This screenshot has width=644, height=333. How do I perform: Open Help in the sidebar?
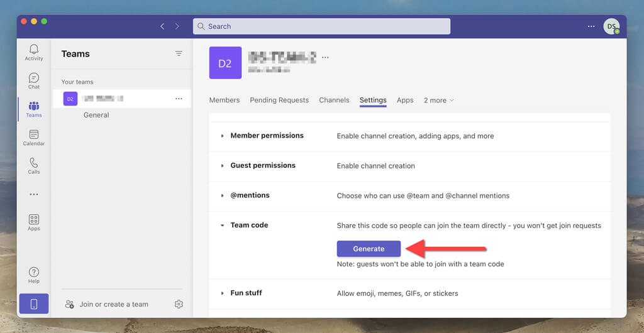tap(34, 275)
